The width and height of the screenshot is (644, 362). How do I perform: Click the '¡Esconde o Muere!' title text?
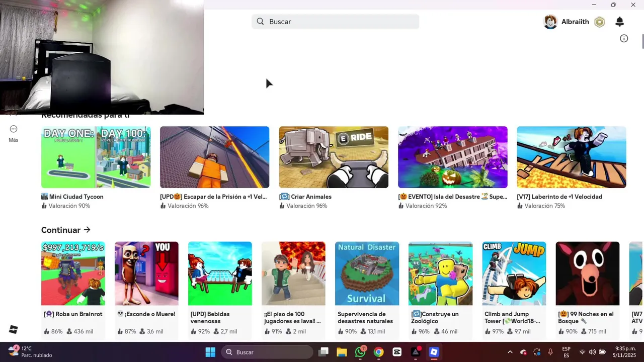(x=146, y=314)
